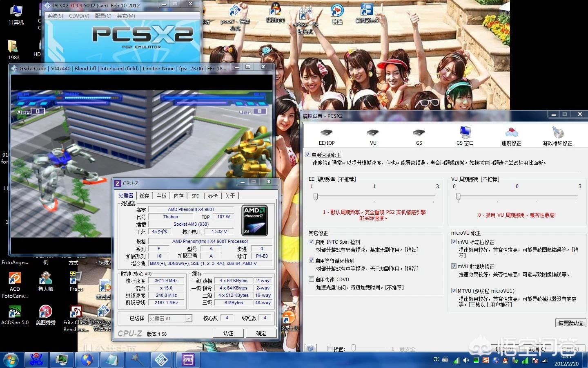Image resolution: width=588 pixels, height=368 pixels.
Task: Expand the 处理器 #1 selection dropdown
Action: pos(188,318)
